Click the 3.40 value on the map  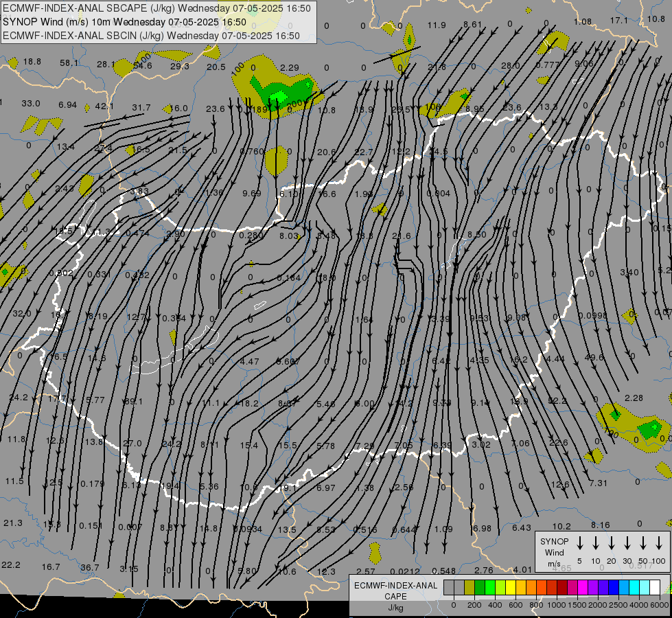[629, 272]
